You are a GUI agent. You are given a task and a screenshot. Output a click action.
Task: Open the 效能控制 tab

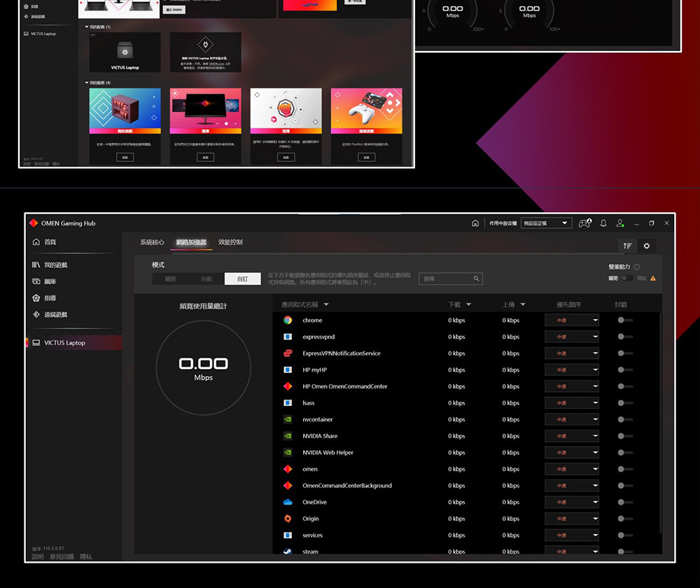[x=230, y=242]
